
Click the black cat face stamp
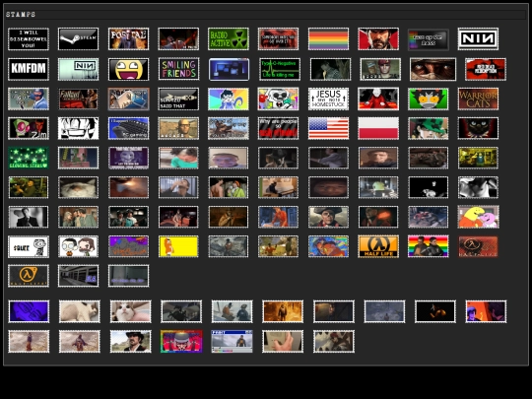tap(478, 128)
